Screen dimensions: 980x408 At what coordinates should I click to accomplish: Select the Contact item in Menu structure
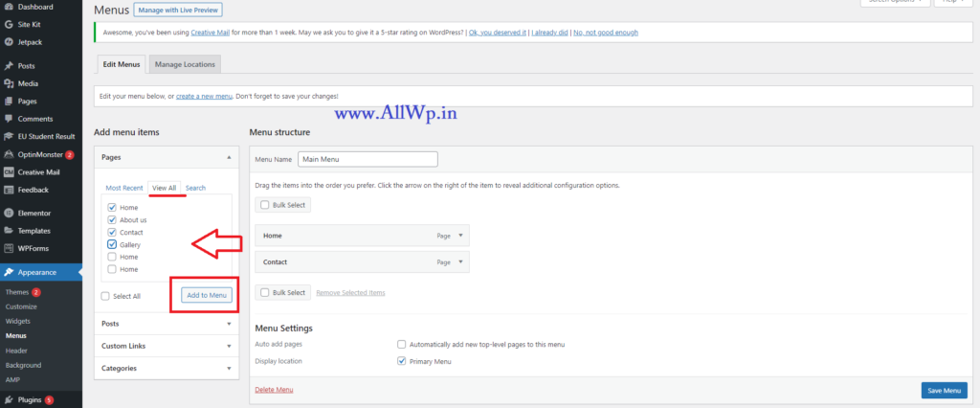click(x=363, y=262)
